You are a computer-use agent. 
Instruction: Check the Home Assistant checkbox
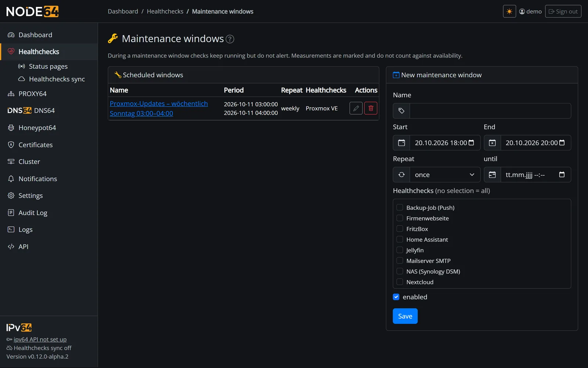tap(400, 240)
